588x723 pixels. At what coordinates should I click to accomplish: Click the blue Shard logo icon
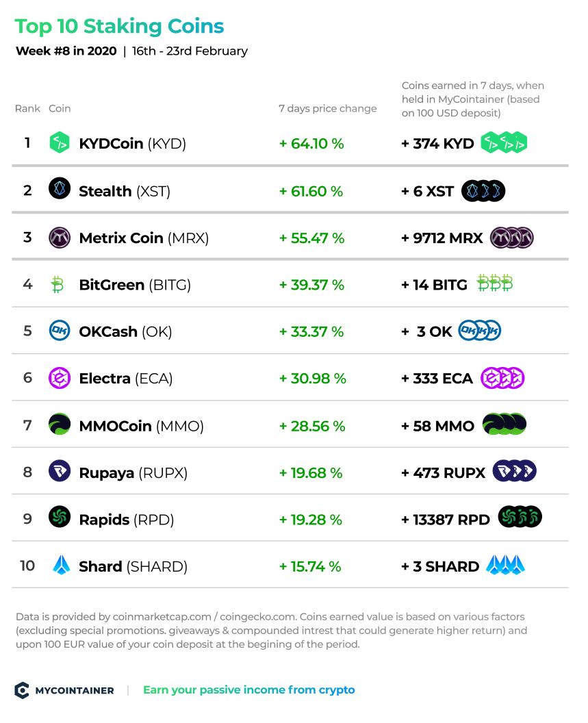pos(61,565)
